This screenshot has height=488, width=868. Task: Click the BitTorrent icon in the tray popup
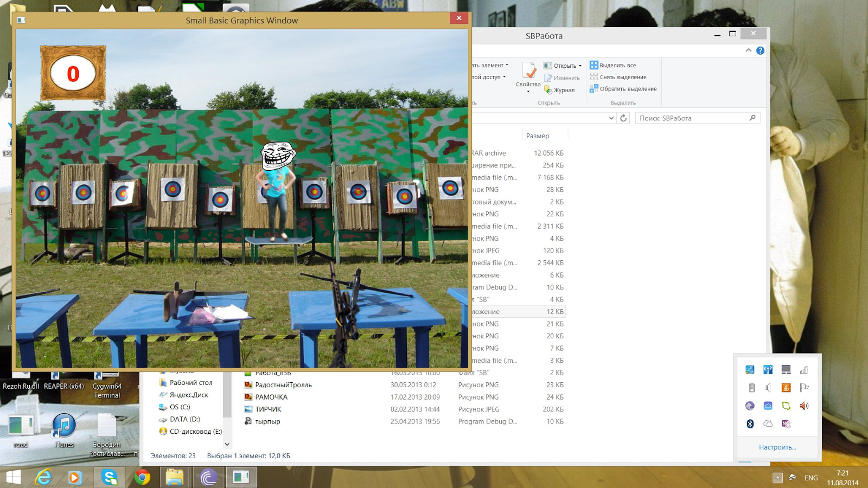750,406
